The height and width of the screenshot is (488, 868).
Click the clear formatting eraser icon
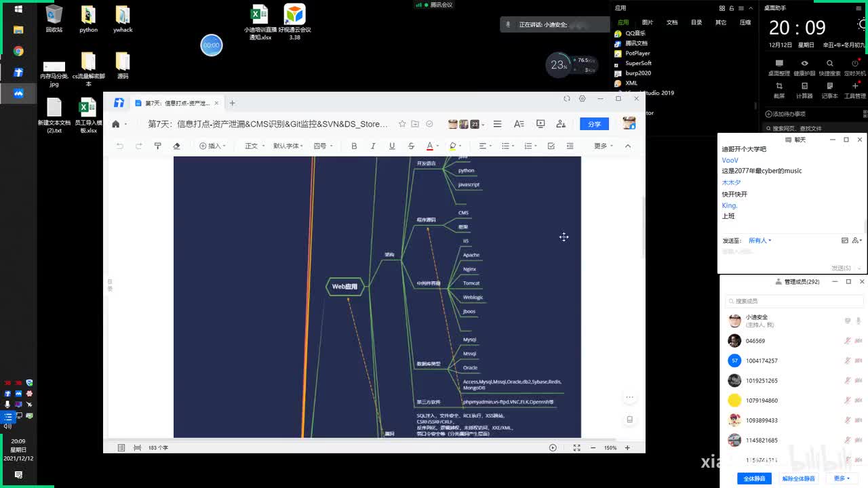(x=176, y=146)
